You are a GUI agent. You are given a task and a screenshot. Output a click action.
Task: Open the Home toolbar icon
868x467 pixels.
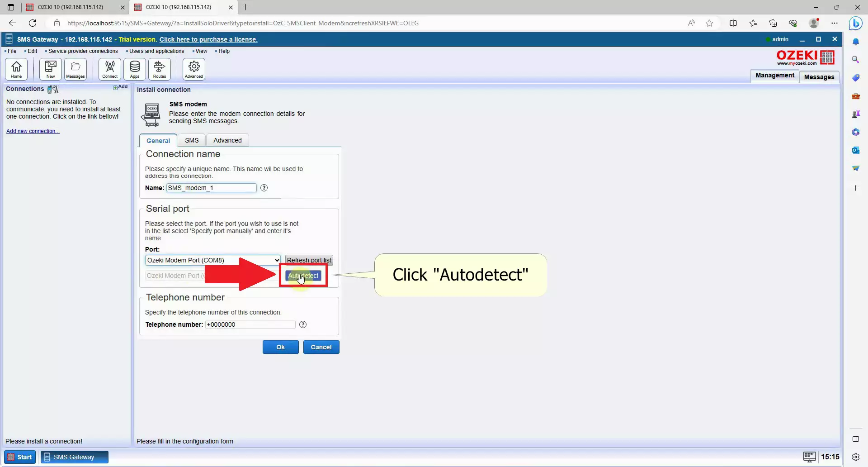(16, 69)
